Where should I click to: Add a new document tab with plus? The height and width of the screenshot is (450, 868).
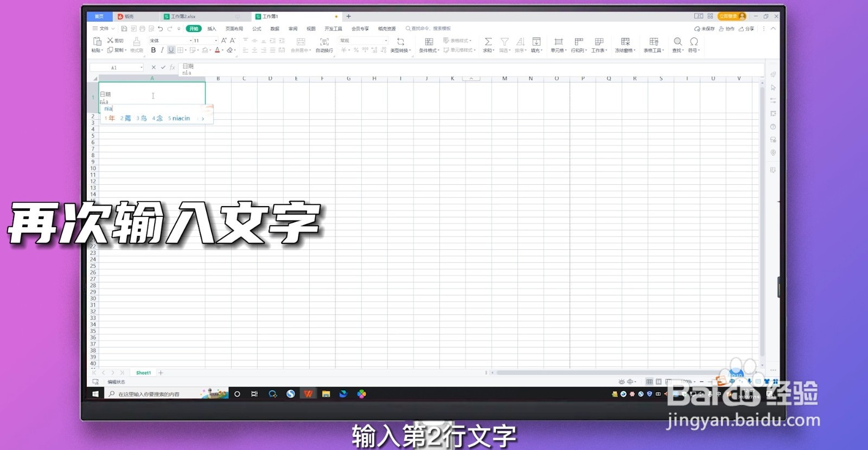coord(349,16)
